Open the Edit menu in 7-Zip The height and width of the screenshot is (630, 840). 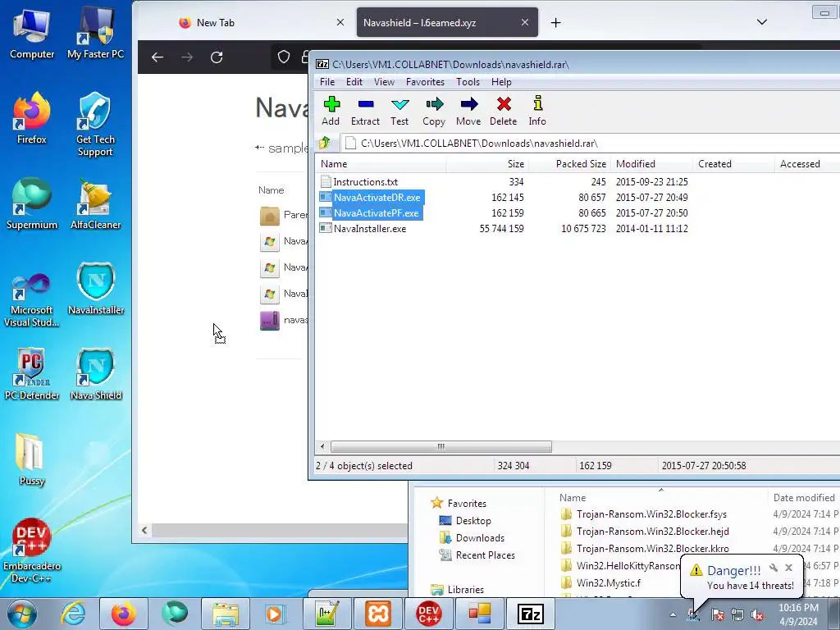(x=354, y=82)
